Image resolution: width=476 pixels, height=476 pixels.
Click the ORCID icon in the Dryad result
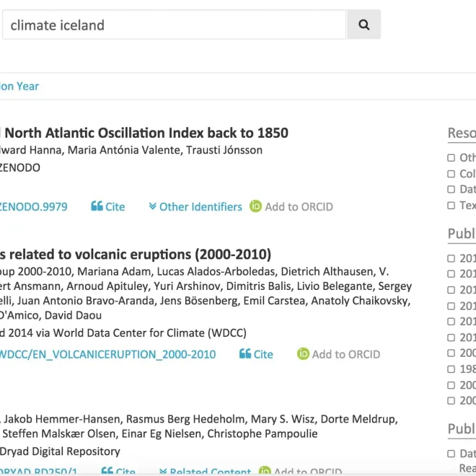pos(265,472)
